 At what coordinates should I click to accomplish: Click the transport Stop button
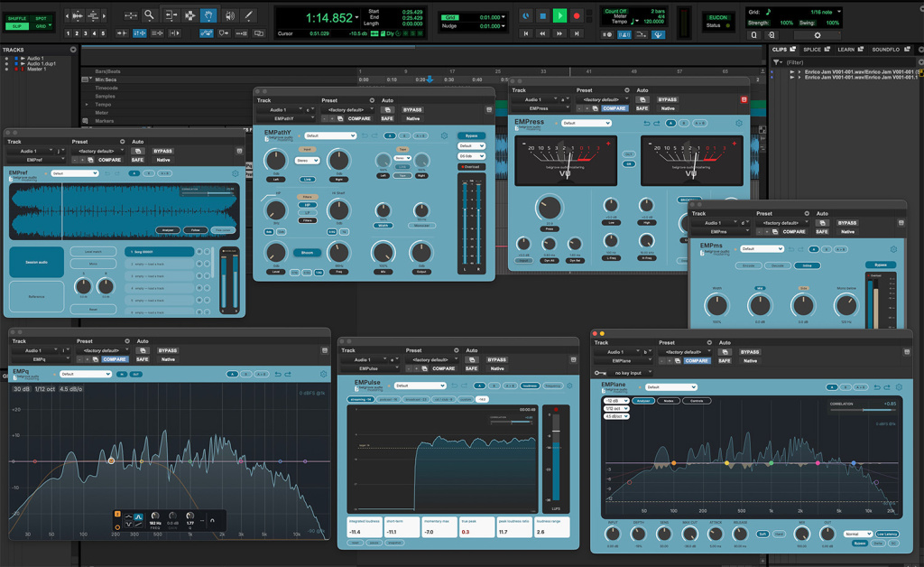(x=542, y=16)
